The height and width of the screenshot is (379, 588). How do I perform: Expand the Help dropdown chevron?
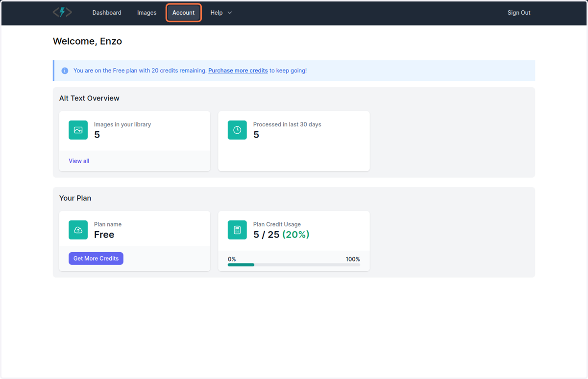pyautogui.click(x=230, y=13)
